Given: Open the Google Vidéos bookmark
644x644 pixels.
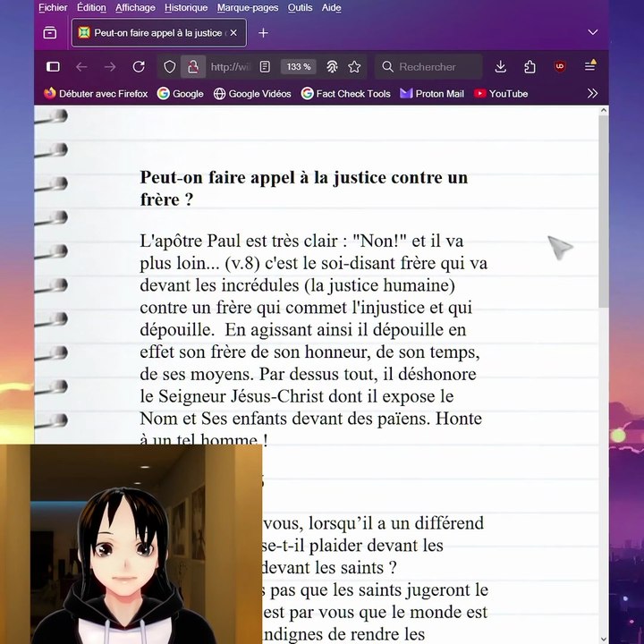Looking at the screenshot, I should click(252, 94).
